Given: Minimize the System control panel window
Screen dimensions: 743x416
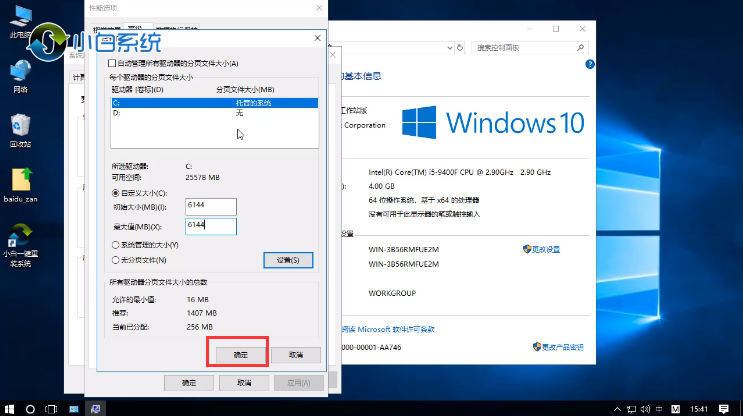Looking at the screenshot, I should click(530, 29).
